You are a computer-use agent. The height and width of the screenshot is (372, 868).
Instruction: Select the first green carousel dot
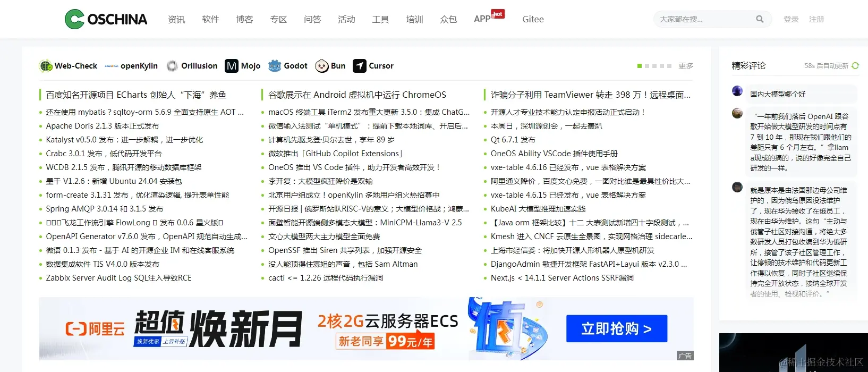(x=640, y=66)
